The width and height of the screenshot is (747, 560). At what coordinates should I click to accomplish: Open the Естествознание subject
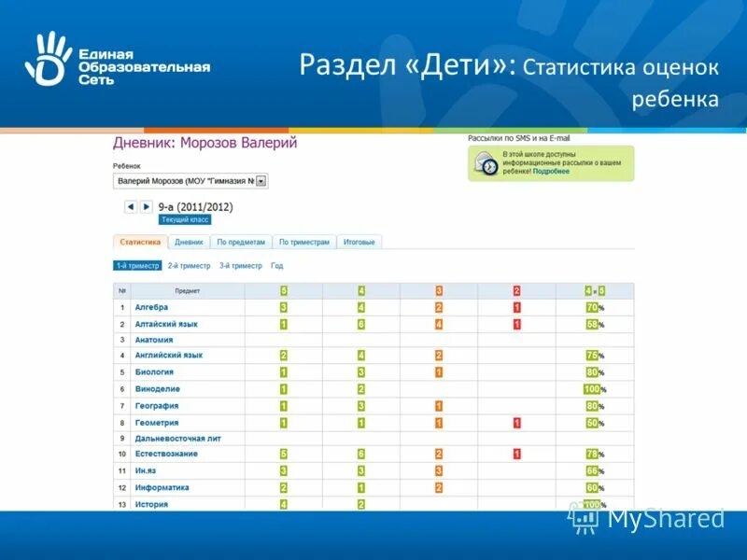166,454
